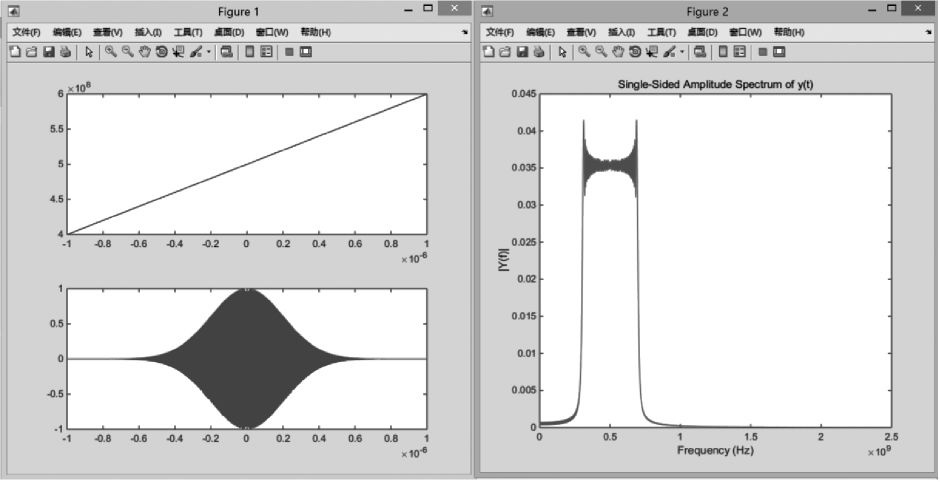Image resolution: width=940 pixels, height=482 pixels.
Task: Click the Figure 1 window title bar
Action: tap(238, 11)
